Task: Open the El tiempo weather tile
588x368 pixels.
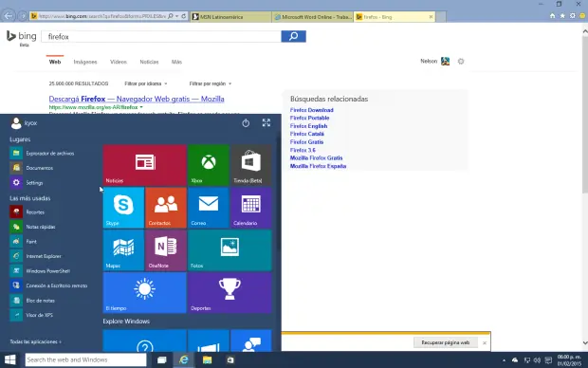Action: point(145,293)
